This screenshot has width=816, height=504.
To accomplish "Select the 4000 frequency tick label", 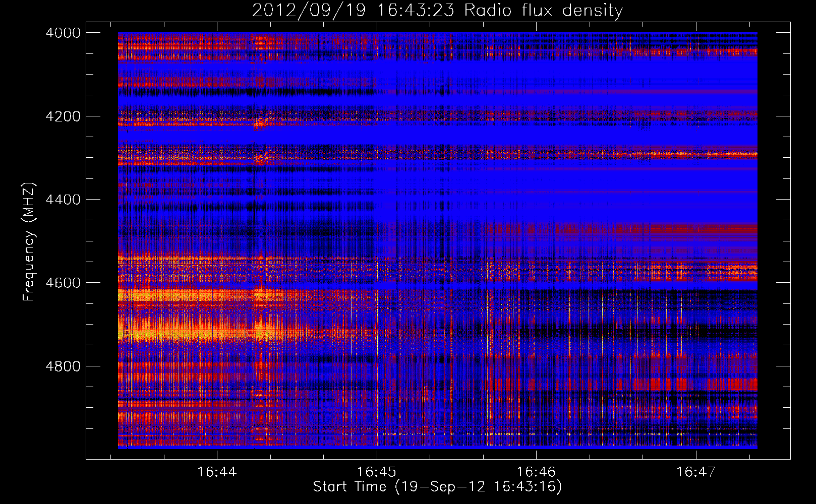I will [63, 33].
